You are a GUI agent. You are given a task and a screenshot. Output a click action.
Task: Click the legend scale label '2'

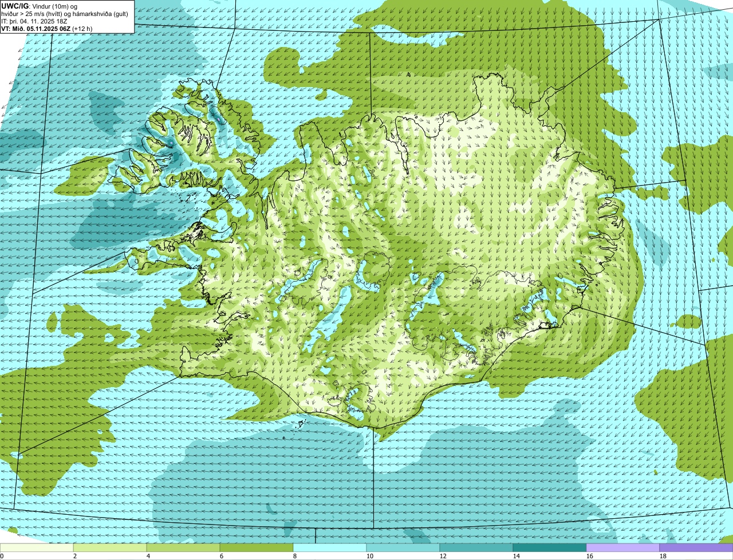(x=75, y=556)
